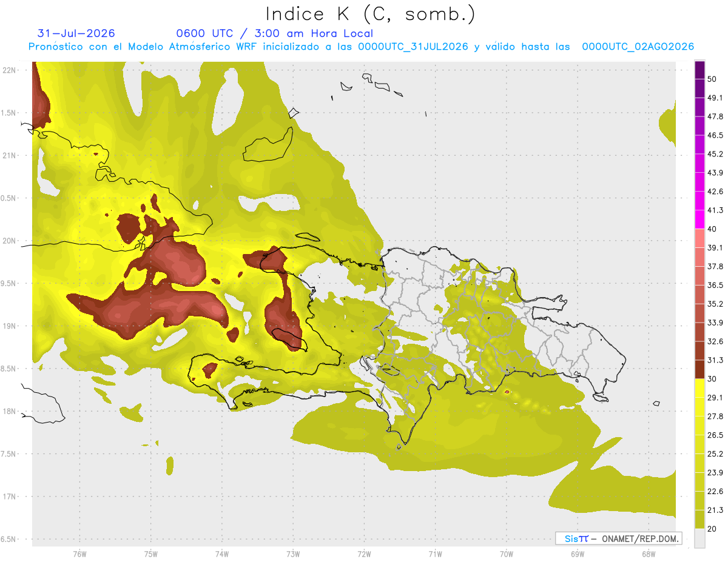Screen dimensions: 728x562
Task: Click the '25.2' color bar label
Action: 715,454
